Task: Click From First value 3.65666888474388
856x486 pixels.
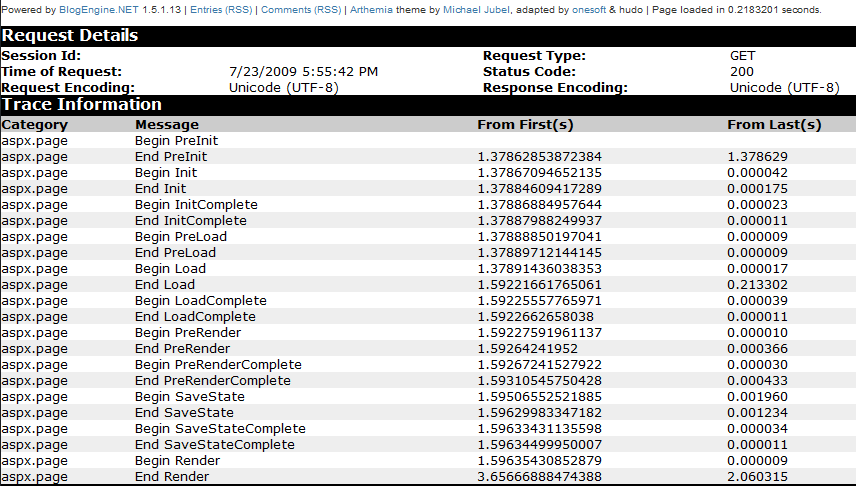Action: (539, 477)
